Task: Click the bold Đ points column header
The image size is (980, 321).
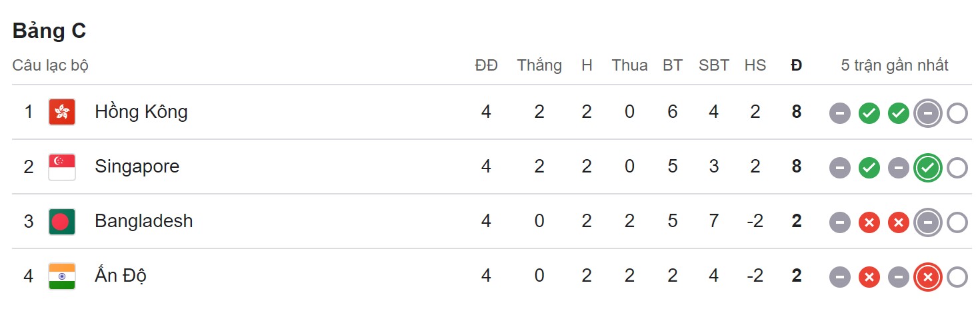Action: click(796, 65)
